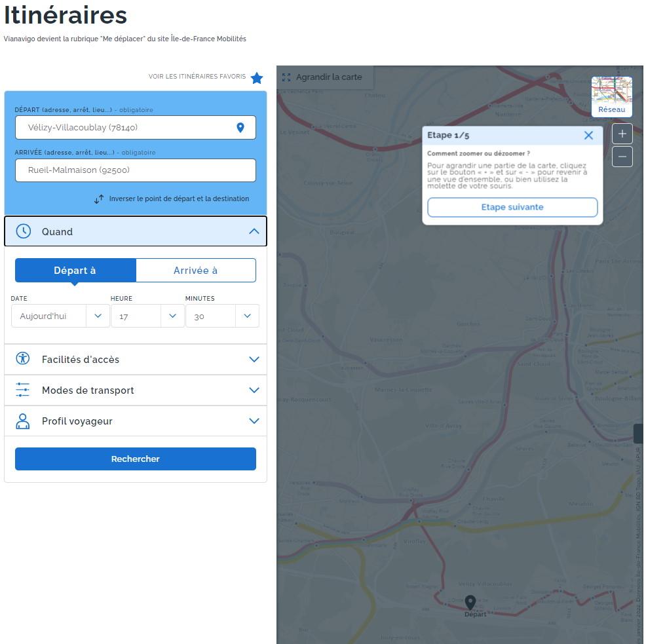Swap departure and destination arrows icon
The width and height of the screenshot is (646, 644).
[99, 199]
